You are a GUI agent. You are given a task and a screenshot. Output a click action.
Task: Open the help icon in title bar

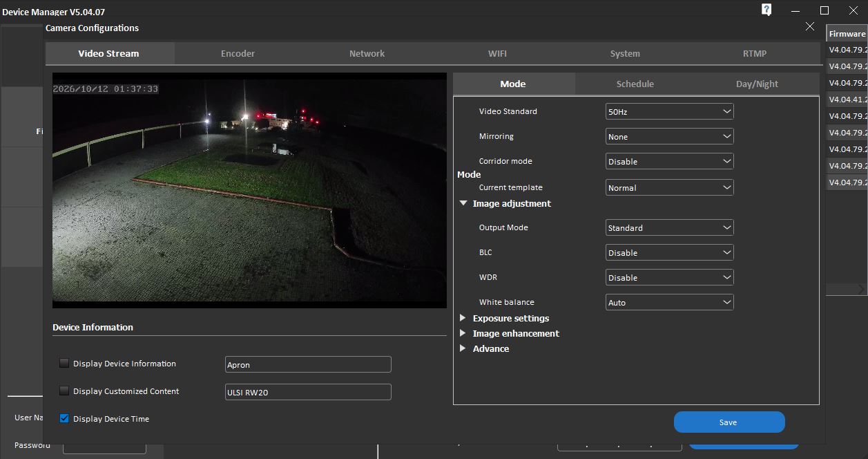coord(766,10)
